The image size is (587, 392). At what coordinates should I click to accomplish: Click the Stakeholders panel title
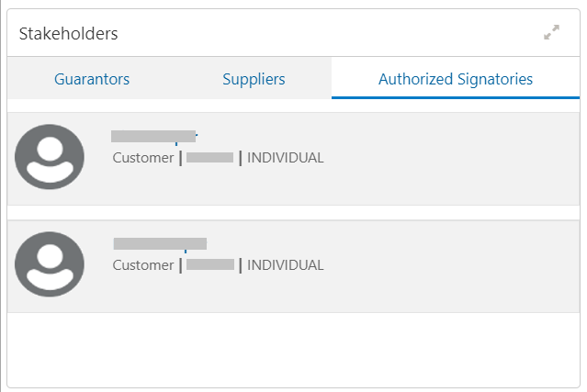[69, 34]
